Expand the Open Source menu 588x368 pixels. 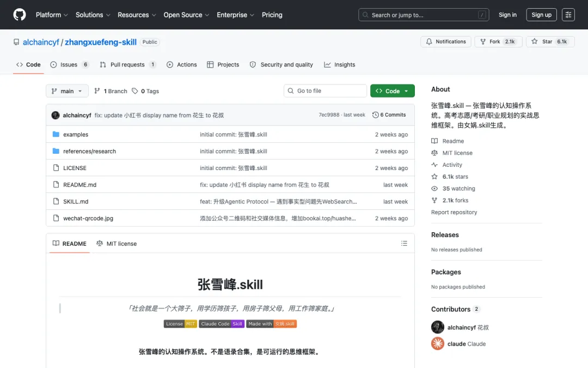[x=186, y=15]
